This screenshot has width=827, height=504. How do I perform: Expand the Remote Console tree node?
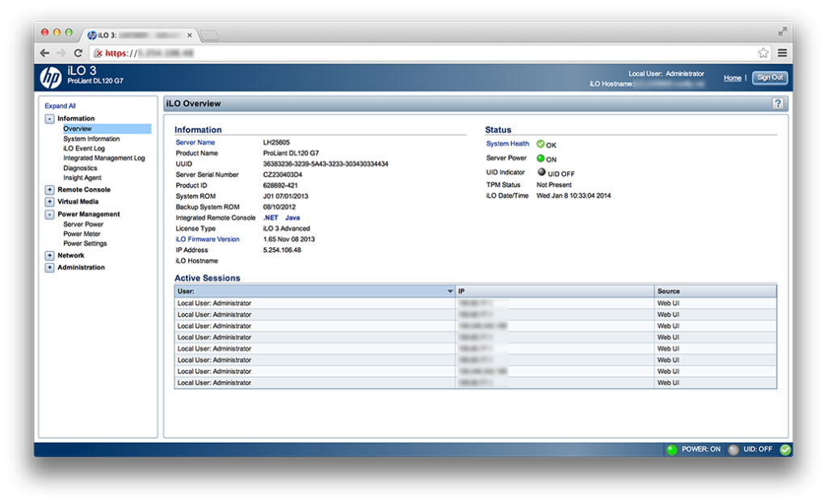pos(50,190)
